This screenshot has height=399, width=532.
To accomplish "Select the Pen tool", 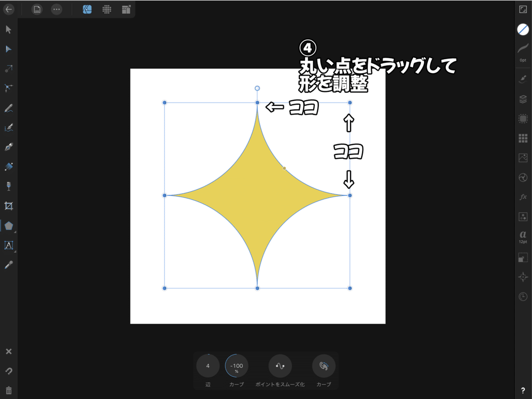I will (8, 147).
